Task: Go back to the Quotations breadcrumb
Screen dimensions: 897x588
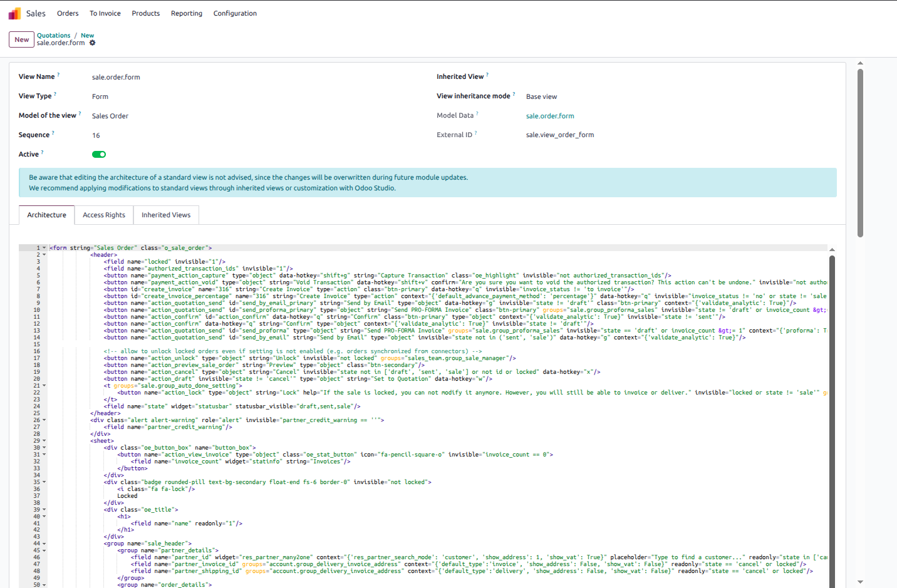Action: [x=53, y=36]
